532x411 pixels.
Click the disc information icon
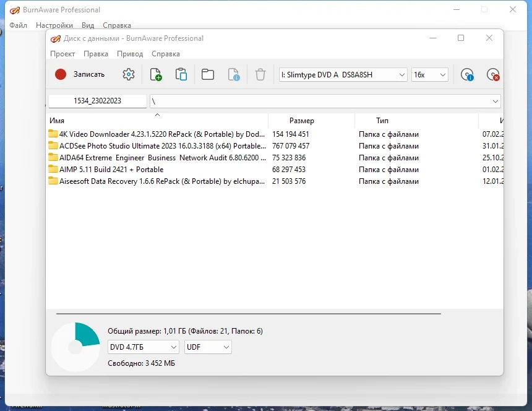pos(467,74)
